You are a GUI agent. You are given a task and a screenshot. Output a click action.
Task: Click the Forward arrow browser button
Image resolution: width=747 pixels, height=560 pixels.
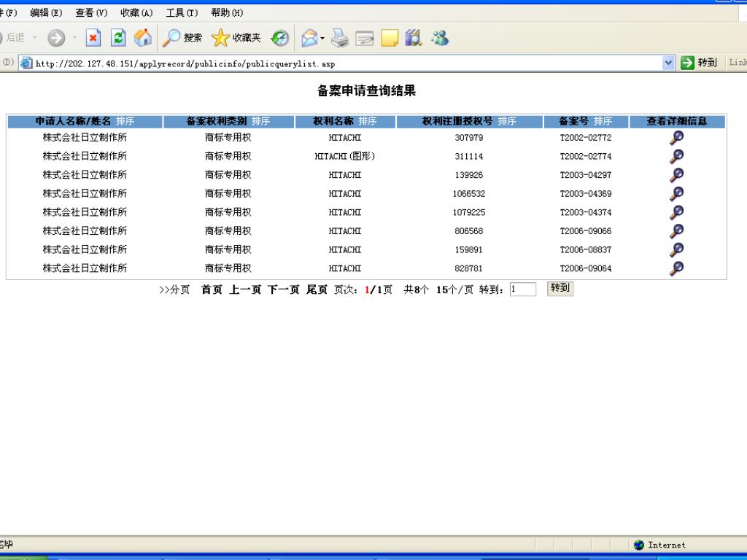pyautogui.click(x=56, y=38)
